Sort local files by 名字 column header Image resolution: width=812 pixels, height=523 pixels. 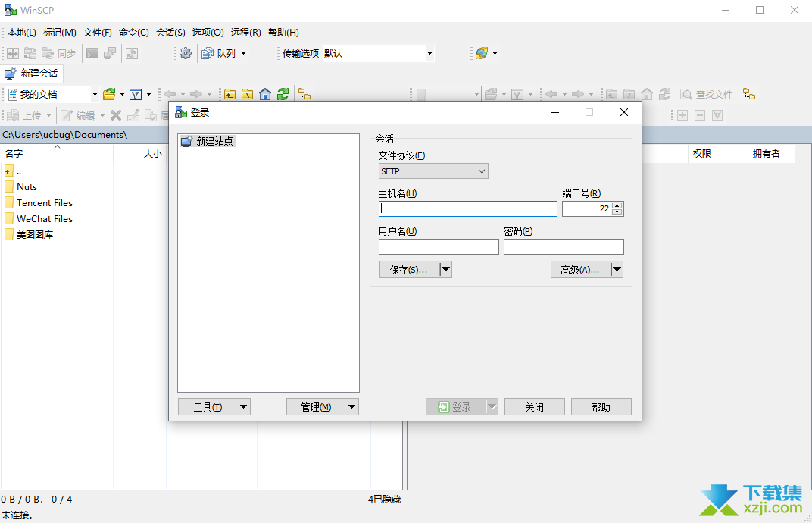click(x=57, y=153)
